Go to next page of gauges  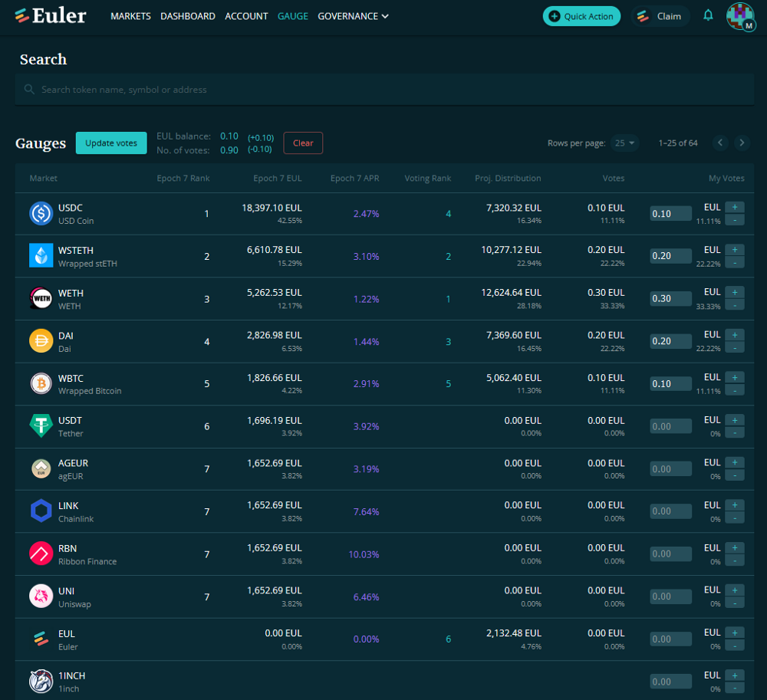coord(742,143)
